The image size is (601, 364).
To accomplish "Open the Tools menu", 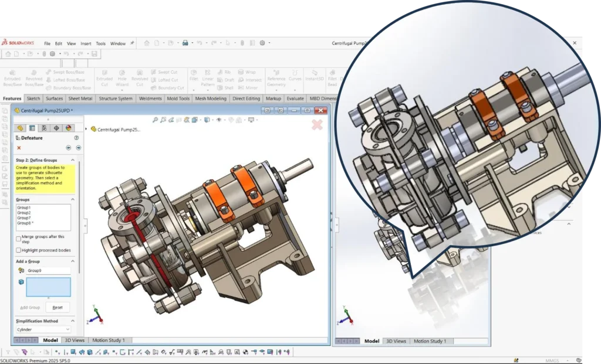I will coord(100,43).
